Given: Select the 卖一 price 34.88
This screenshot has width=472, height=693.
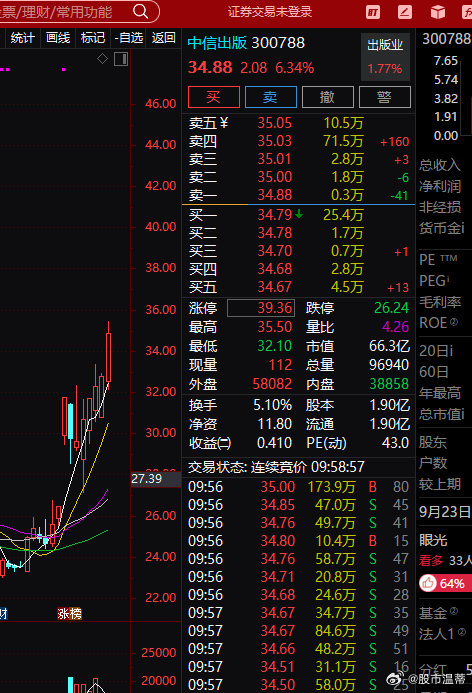Looking at the screenshot, I should (x=274, y=195).
